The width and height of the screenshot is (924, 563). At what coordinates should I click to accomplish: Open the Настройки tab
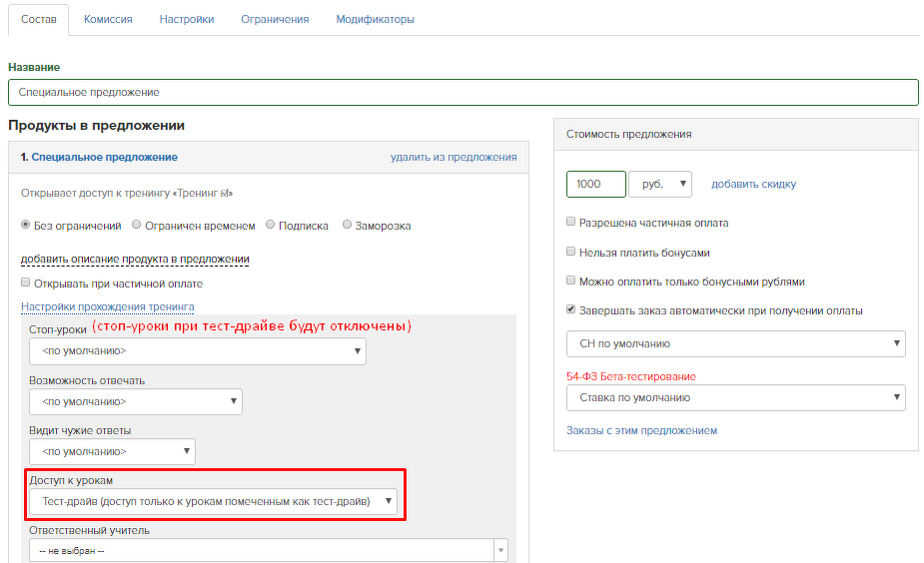tap(186, 19)
